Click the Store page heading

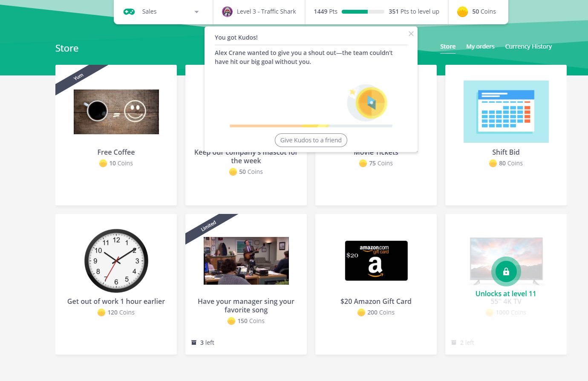click(67, 48)
